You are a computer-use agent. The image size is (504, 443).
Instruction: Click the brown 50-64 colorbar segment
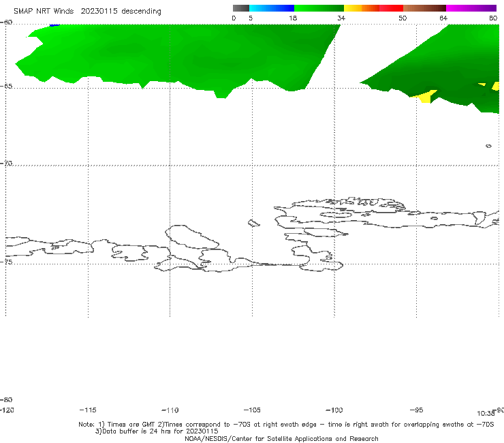coord(424,8)
